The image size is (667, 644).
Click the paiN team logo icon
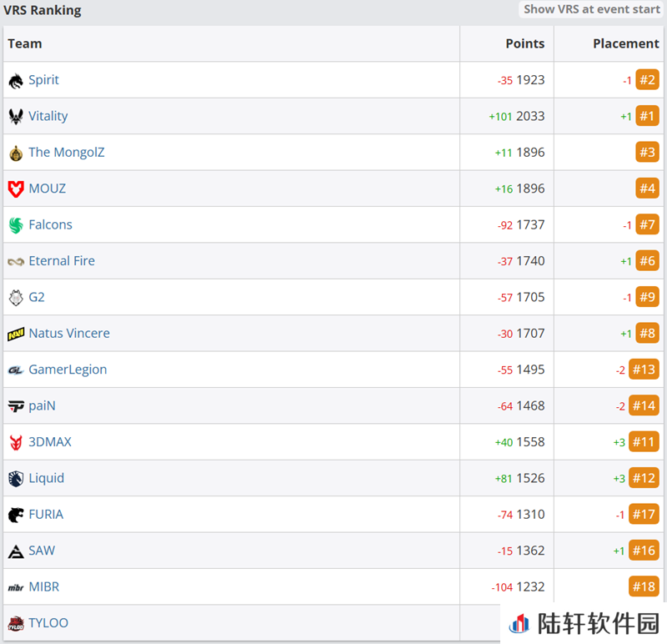tap(16, 406)
